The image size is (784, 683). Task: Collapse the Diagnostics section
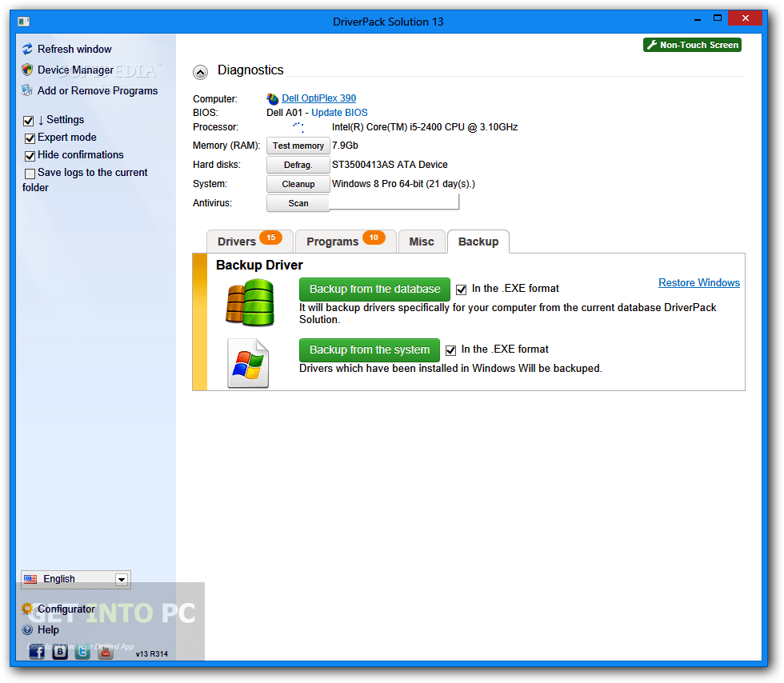point(200,72)
